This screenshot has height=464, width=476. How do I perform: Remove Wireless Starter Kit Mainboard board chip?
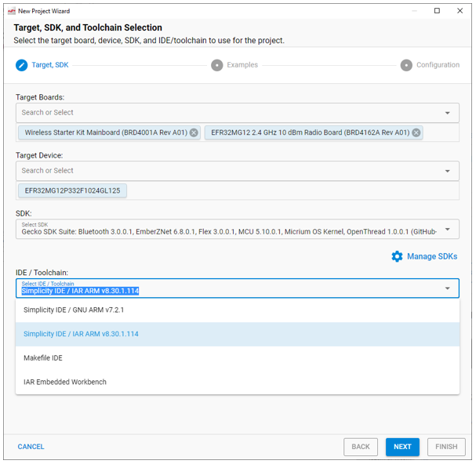[194, 132]
